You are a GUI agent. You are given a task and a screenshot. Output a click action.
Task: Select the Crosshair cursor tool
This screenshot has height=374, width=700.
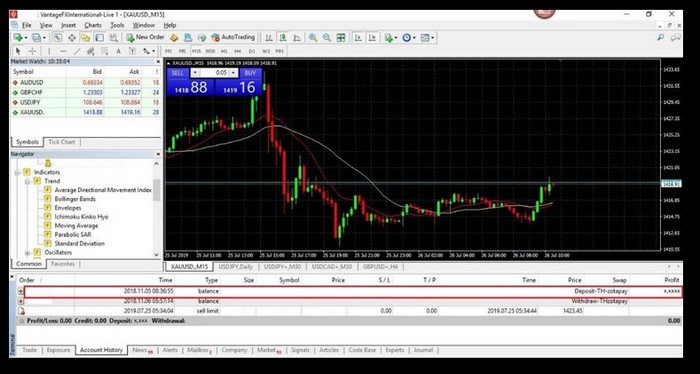click(x=33, y=51)
